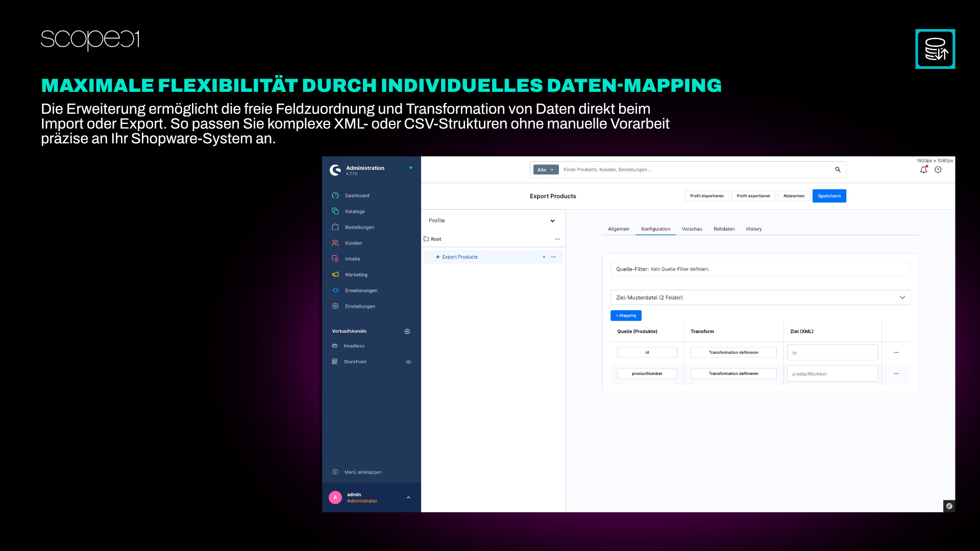Click the Storefront shop icon
This screenshot has height=551, width=980.
point(335,362)
